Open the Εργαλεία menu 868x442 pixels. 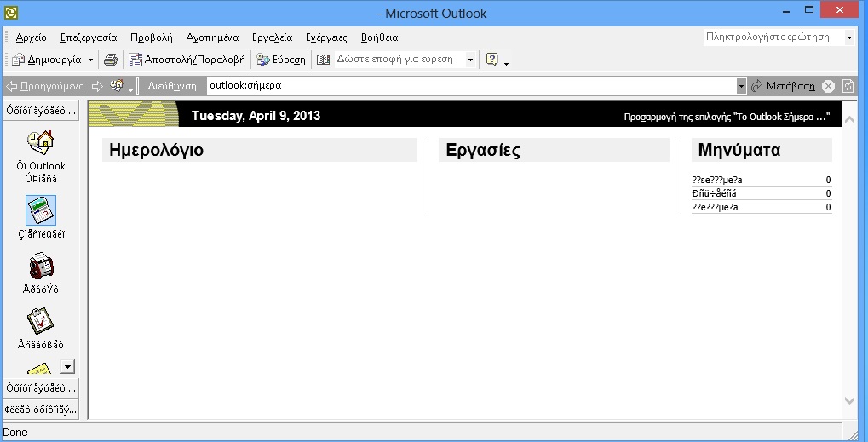click(x=272, y=37)
